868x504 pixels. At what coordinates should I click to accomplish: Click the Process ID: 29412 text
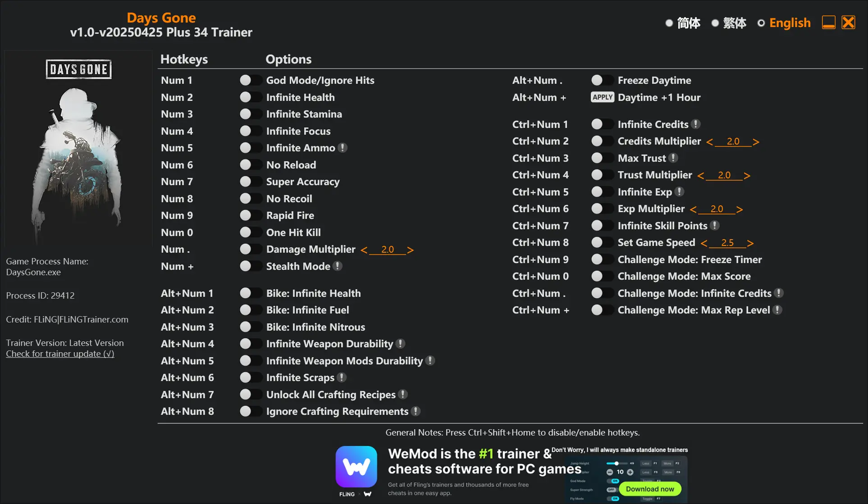40,295
